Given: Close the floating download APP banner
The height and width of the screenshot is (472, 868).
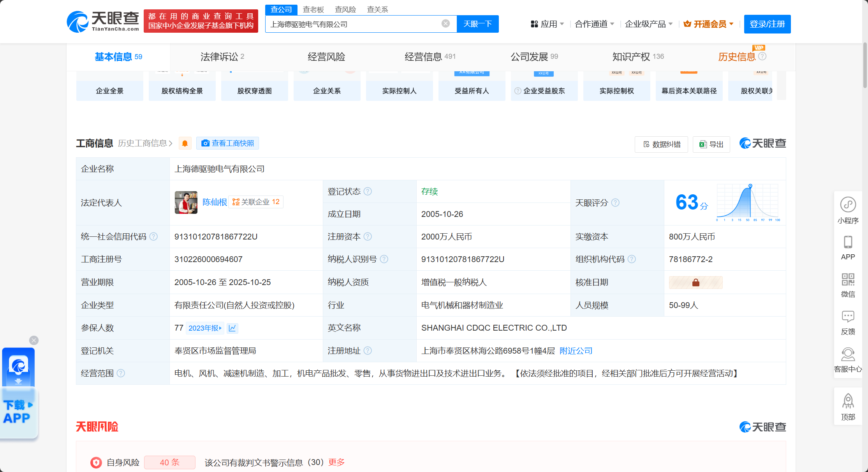Looking at the screenshot, I should coord(34,340).
